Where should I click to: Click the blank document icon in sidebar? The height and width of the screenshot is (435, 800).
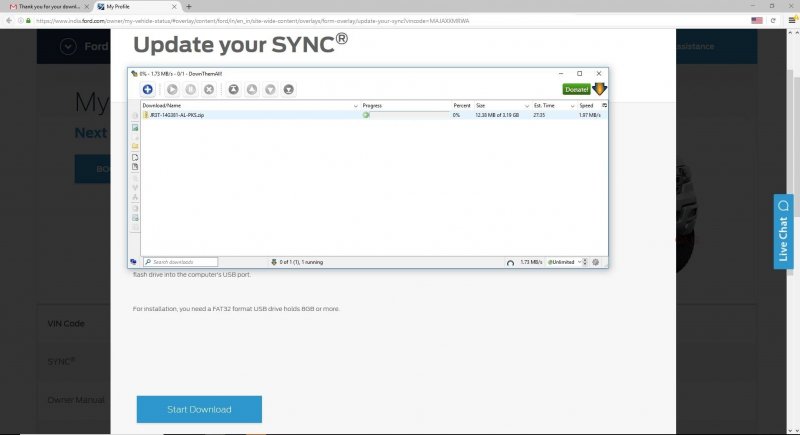pyautogui.click(x=135, y=158)
